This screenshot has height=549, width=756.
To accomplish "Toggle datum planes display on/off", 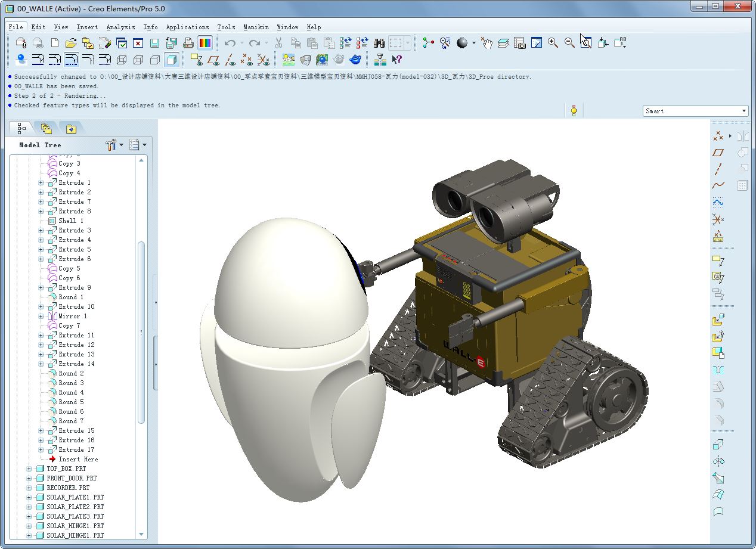I will 213,60.
